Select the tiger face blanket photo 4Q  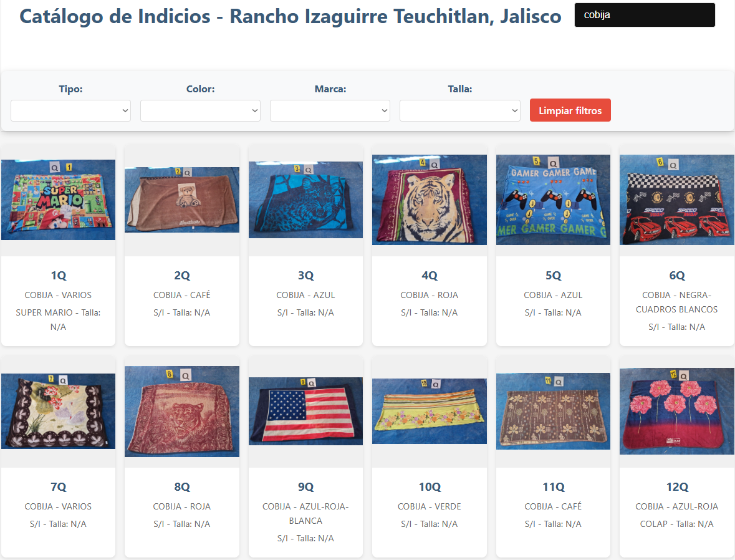[430, 200]
